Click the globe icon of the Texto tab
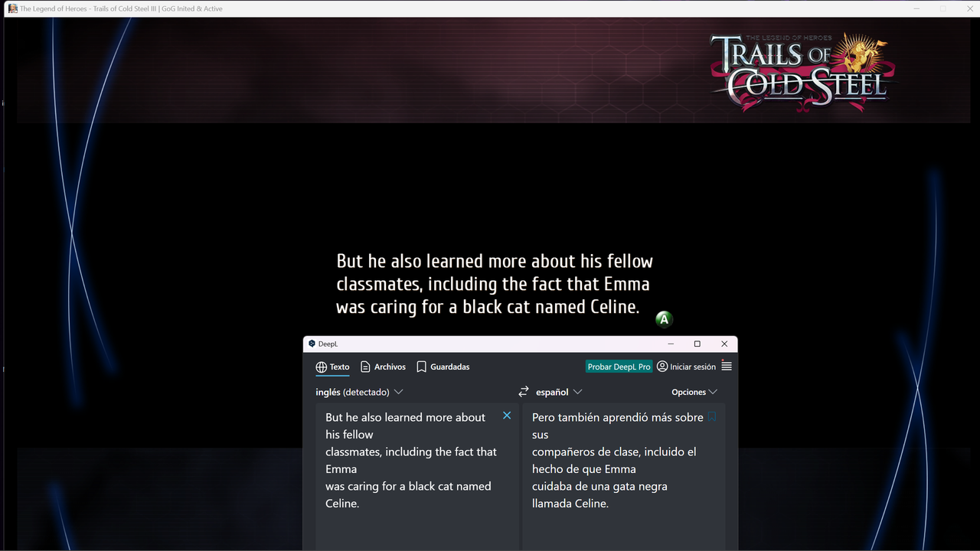 [322, 367]
